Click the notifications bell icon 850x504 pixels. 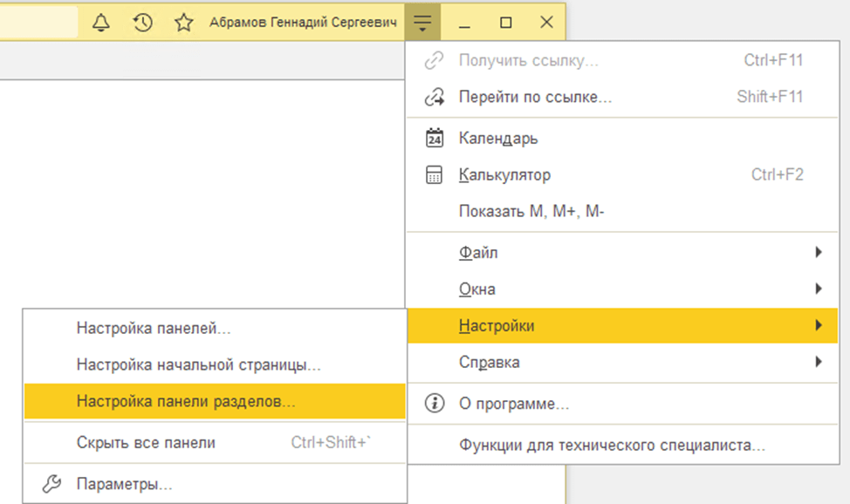(x=101, y=23)
